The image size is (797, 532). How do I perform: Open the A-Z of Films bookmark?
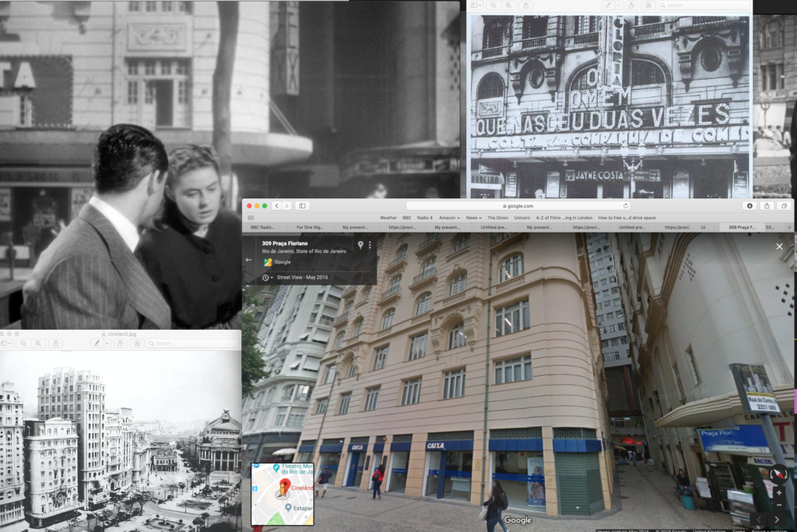click(564, 218)
